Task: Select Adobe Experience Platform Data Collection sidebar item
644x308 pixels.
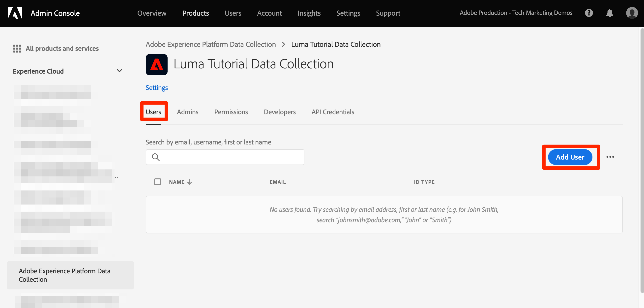Action: click(70, 275)
